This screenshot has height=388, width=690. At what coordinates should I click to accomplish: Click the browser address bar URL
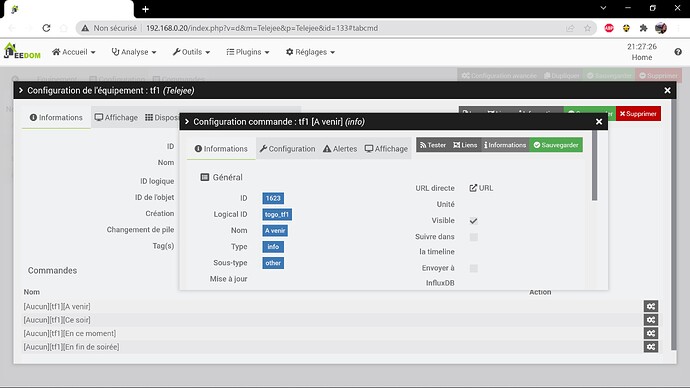pyautogui.click(x=262, y=28)
